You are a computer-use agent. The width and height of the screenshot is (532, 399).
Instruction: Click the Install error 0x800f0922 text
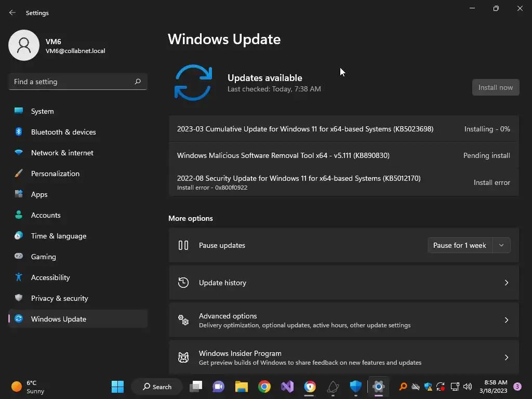point(212,188)
